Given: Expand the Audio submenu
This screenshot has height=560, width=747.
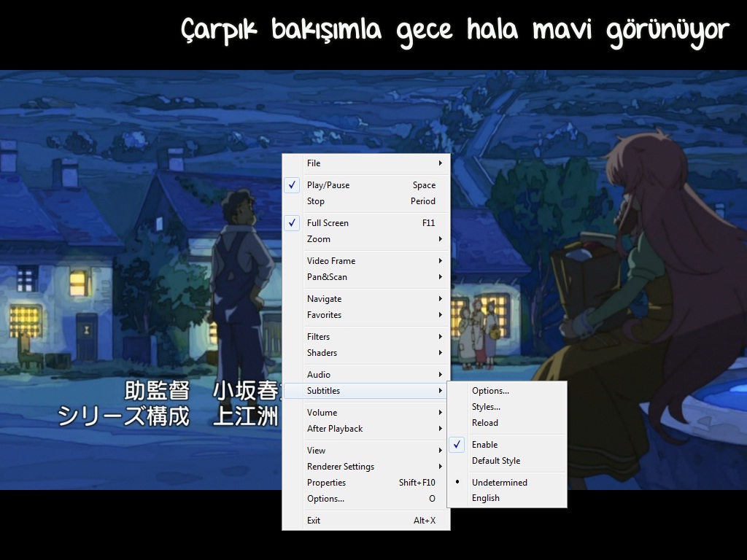Looking at the screenshot, I should (x=366, y=375).
